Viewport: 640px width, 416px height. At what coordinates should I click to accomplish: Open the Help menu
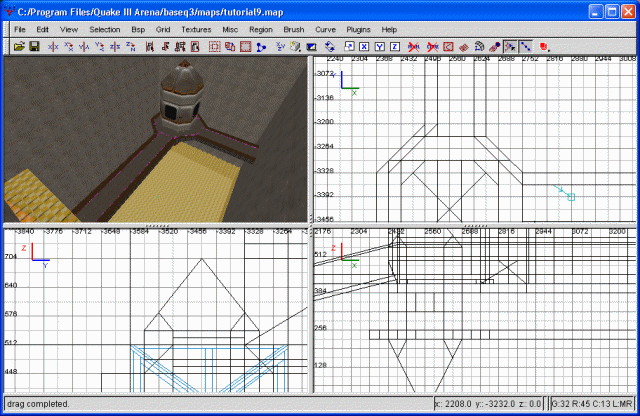coord(389,29)
